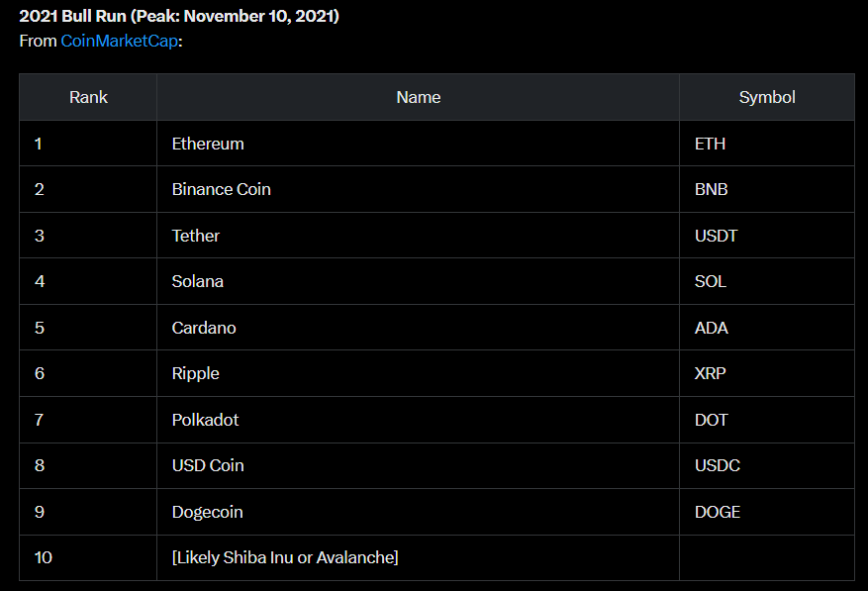Click the ETH symbol cell
Viewport: 868px width, 591px height.
710,144
